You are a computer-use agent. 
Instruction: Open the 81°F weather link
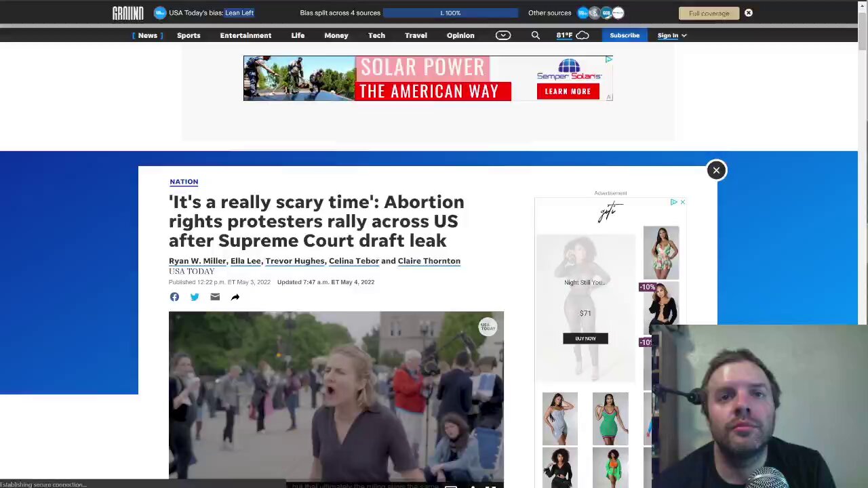coord(564,35)
